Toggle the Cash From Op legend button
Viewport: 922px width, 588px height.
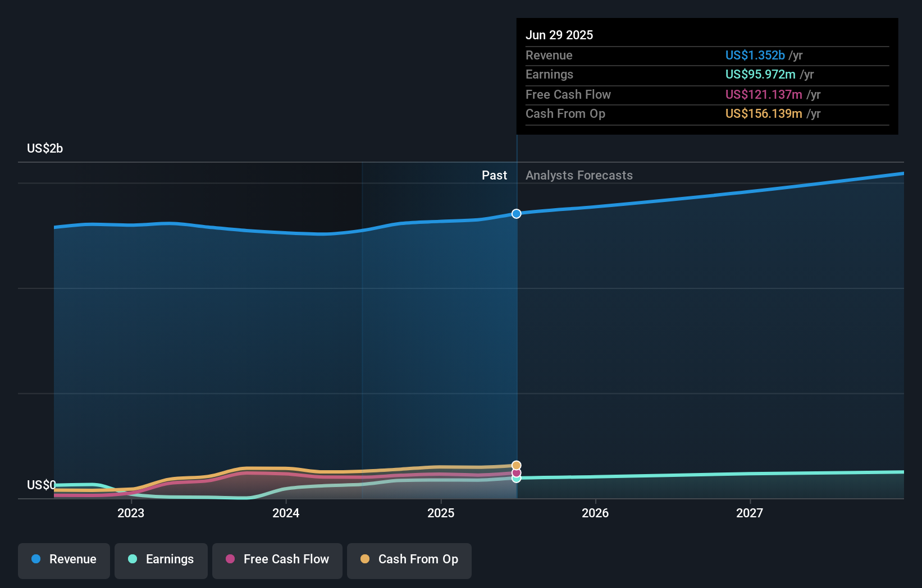coord(409,561)
